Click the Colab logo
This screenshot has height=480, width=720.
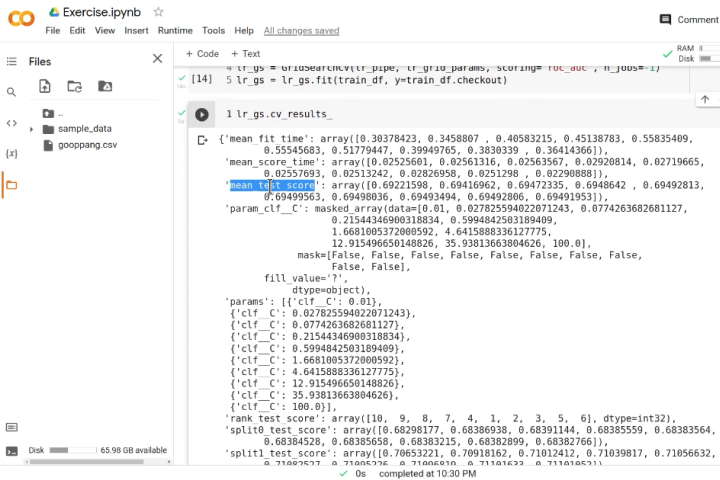(x=21, y=18)
